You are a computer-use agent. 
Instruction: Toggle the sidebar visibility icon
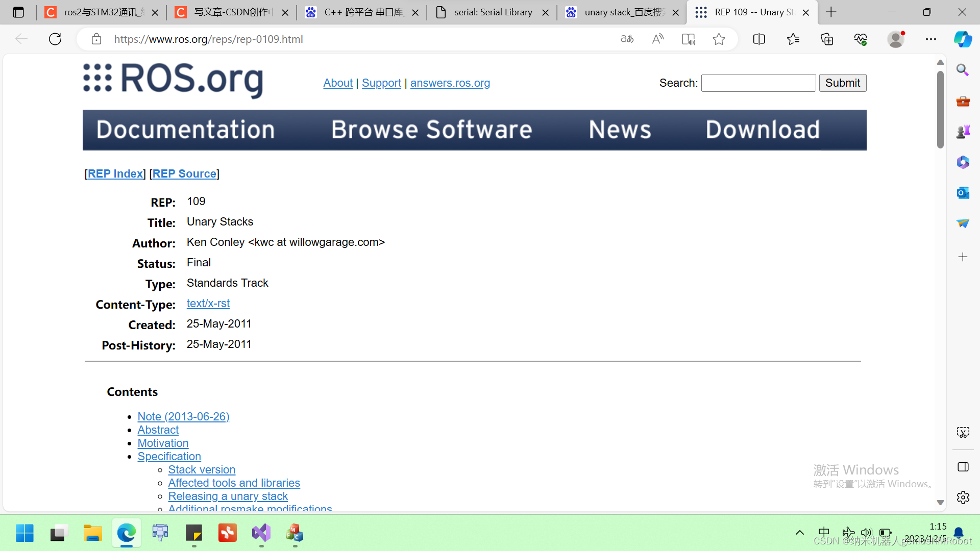pos(963,467)
